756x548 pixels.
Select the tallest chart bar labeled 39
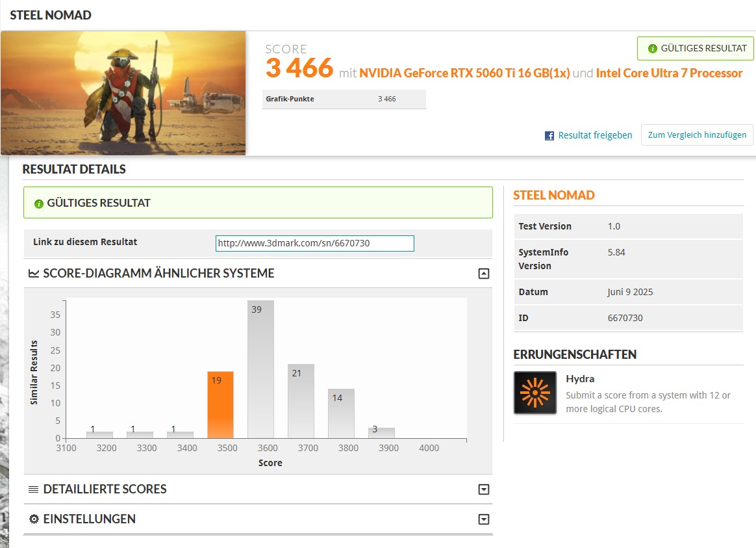pyautogui.click(x=260, y=369)
